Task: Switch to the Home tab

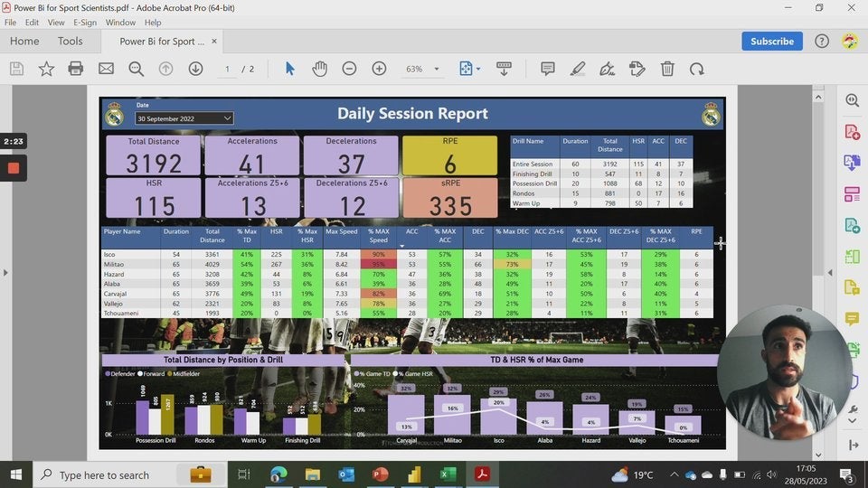Action: pos(24,41)
